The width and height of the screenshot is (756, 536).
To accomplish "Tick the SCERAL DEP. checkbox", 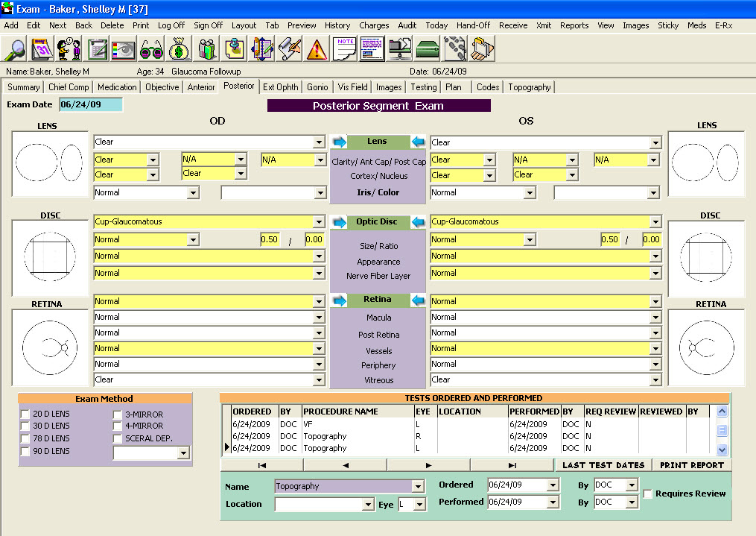I will 117,438.
